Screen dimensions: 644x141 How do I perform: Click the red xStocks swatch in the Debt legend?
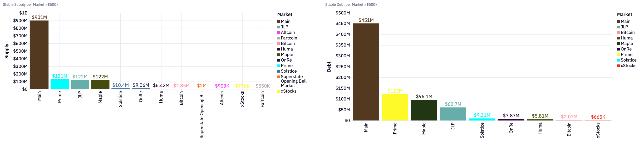618,66
